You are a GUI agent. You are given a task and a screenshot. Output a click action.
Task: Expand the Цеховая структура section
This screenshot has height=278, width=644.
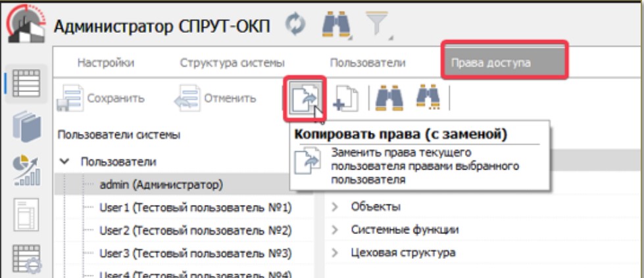335,252
